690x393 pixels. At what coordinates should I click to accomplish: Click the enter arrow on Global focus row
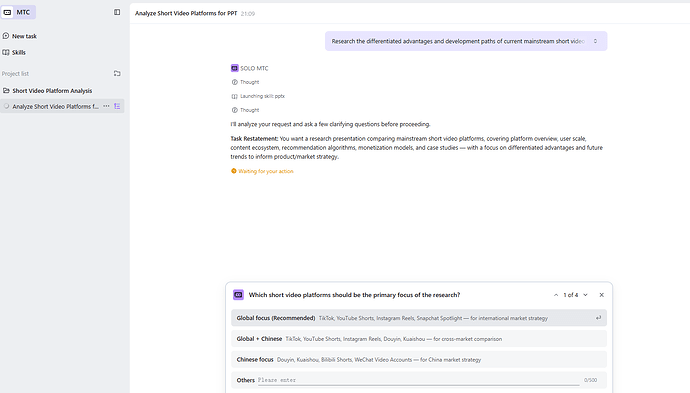tap(598, 318)
